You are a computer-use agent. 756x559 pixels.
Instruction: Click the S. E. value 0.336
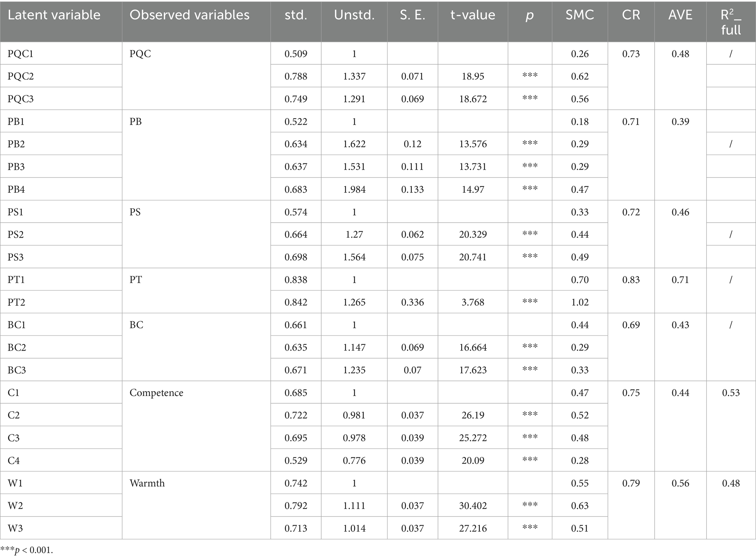pos(412,302)
